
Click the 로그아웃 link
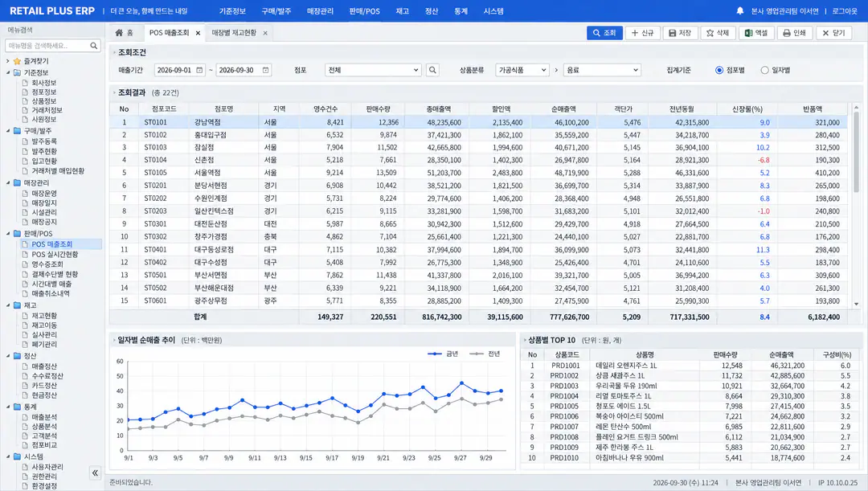point(845,11)
